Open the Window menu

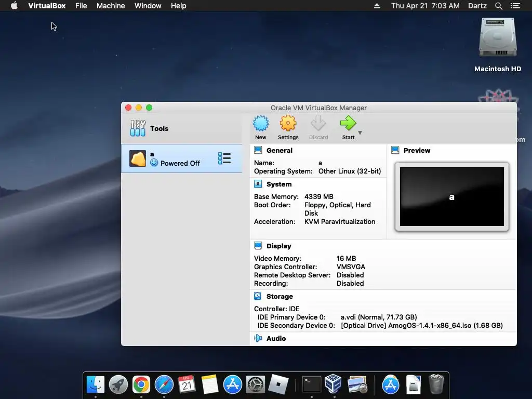148,6
